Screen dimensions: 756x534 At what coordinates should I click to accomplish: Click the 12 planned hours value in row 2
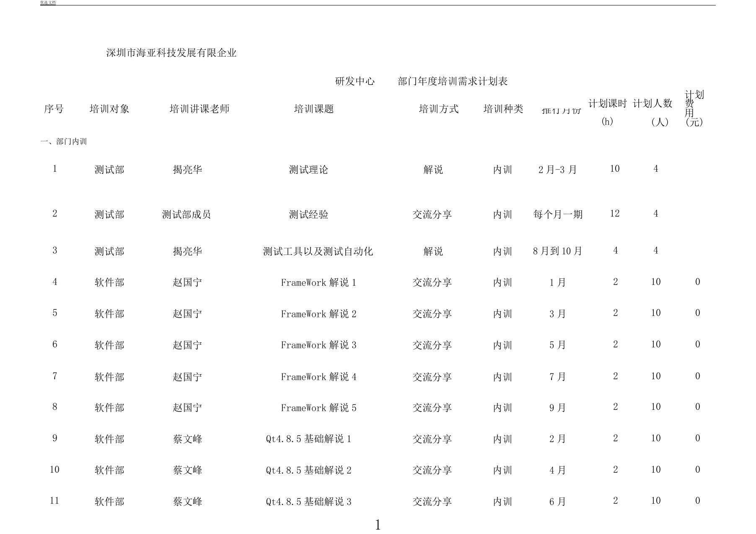click(x=615, y=213)
